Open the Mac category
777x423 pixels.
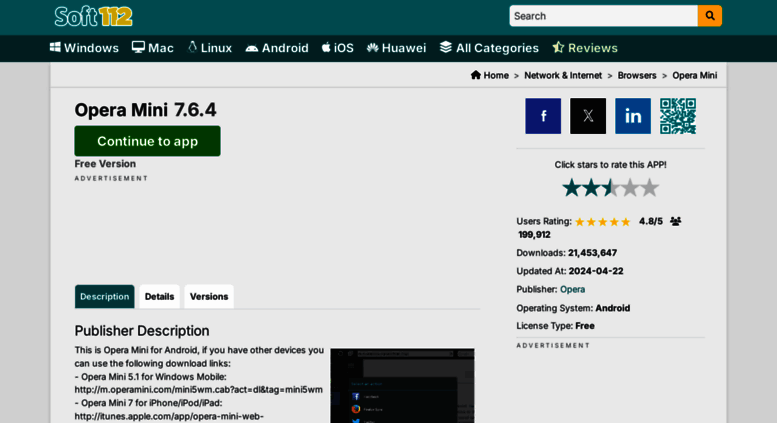[x=153, y=48]
